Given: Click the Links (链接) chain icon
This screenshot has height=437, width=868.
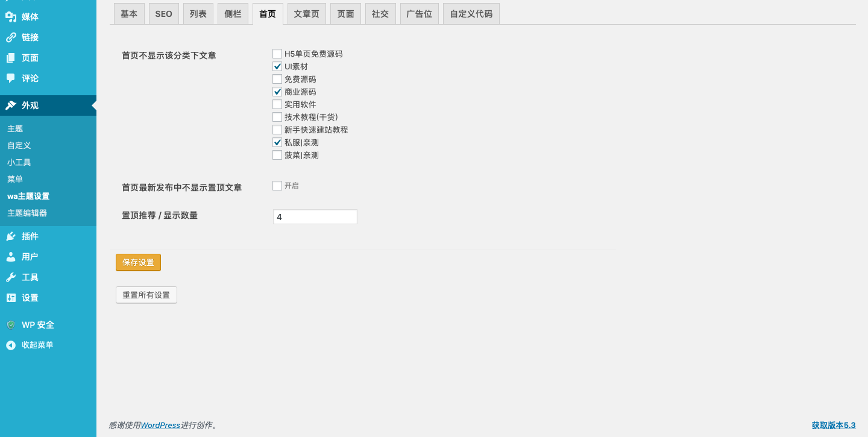Looking at the screenshot, I should [x=11, y=37].
